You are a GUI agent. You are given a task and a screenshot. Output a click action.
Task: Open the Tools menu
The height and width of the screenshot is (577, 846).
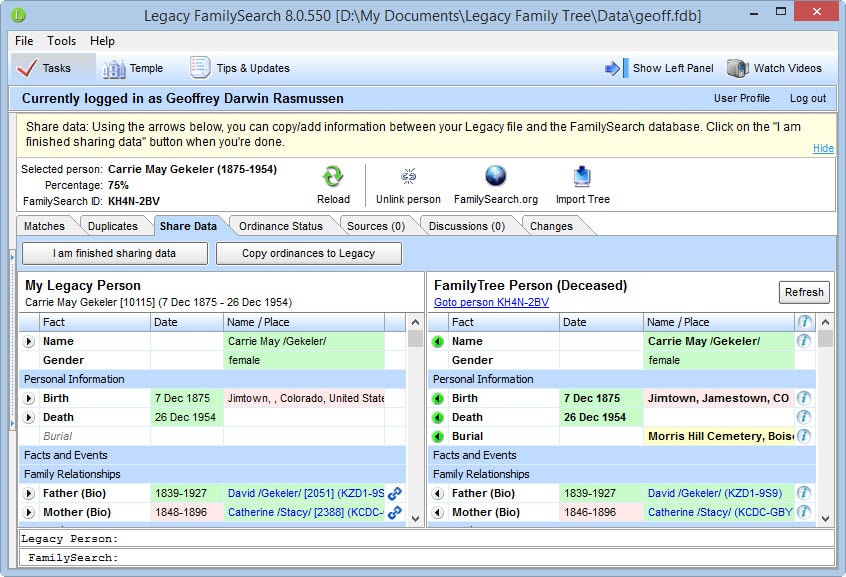(x=62, y=41)
